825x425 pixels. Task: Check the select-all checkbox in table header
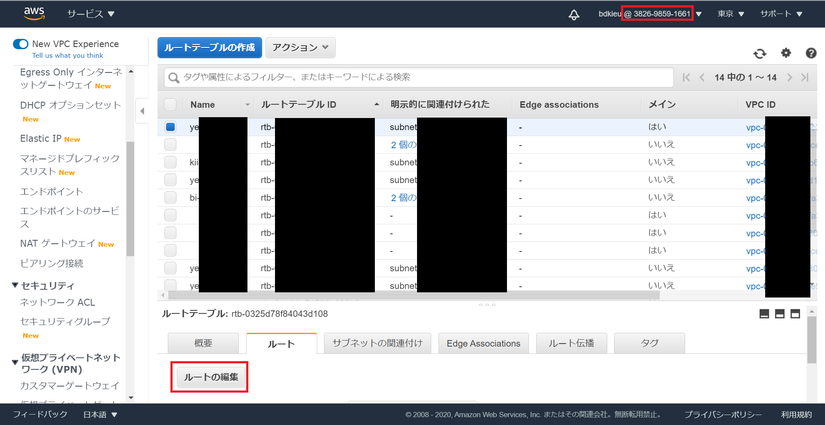point(170,105)
